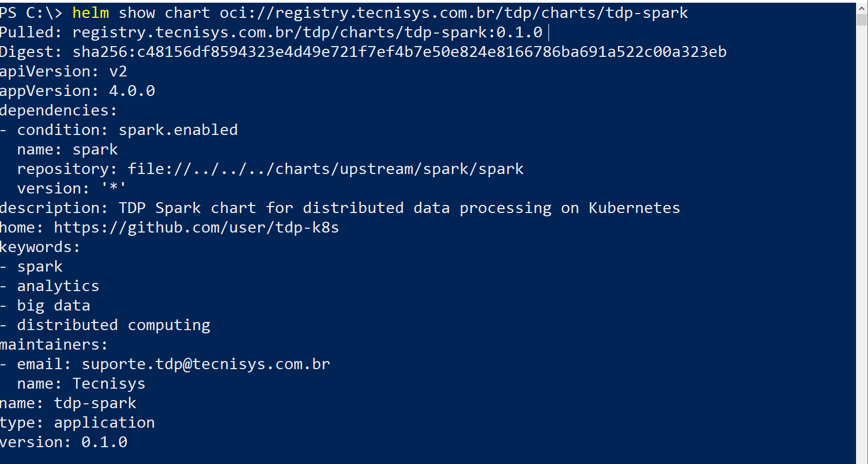Click the "big data" keyword line

pyautogui.click(x=53, y=306)
